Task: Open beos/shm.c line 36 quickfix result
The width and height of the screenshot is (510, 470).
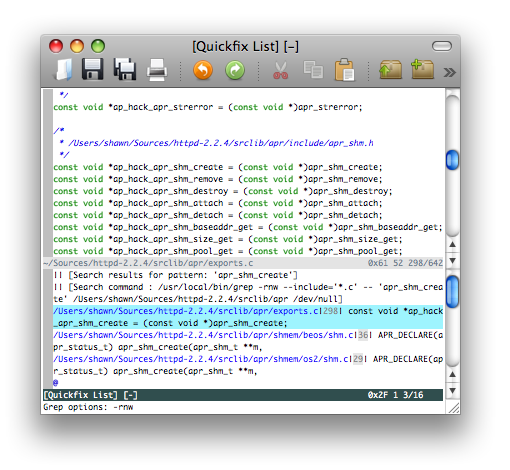Action: point(248,341)
